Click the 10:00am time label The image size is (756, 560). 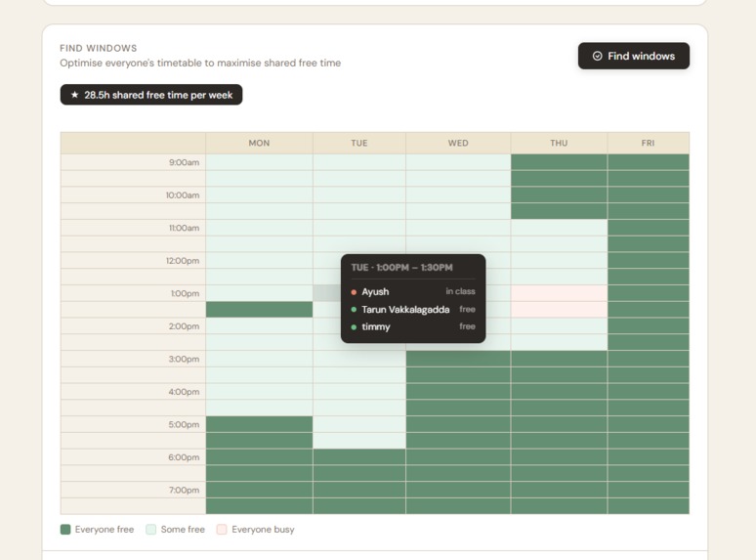click(183, 195)
